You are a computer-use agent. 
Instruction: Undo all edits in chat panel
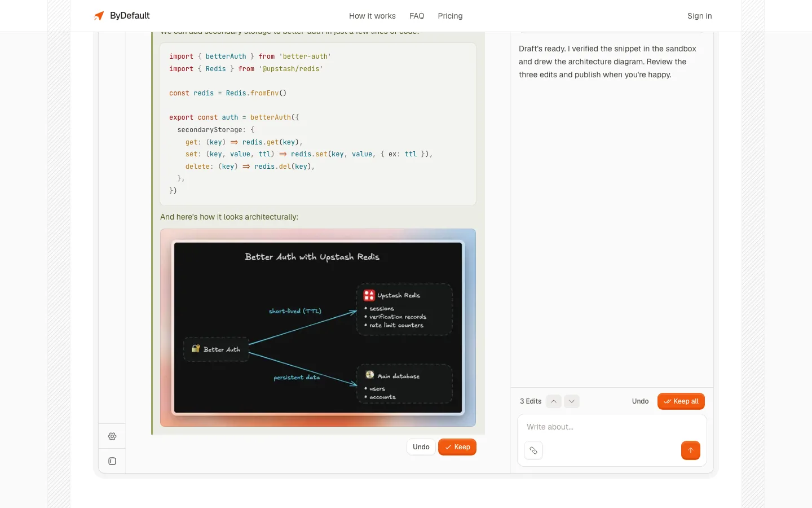coord(640,401)
